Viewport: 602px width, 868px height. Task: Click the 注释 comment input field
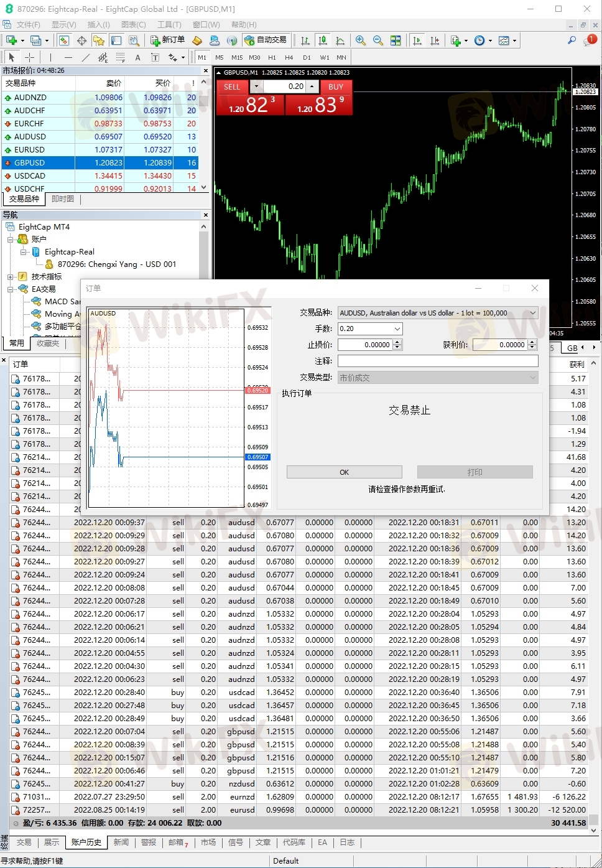coord(438,361)
